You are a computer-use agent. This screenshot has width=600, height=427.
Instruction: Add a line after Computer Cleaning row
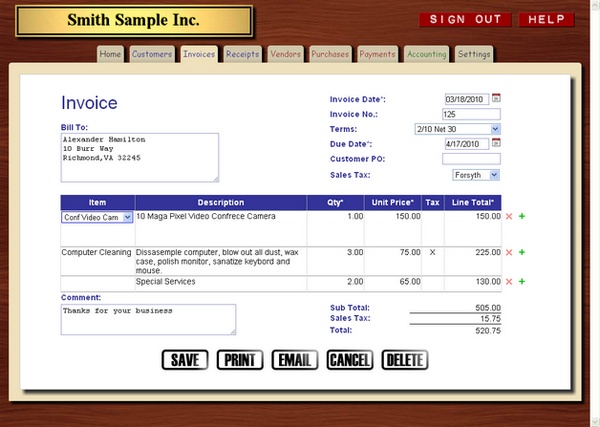(x=522, y=252)
